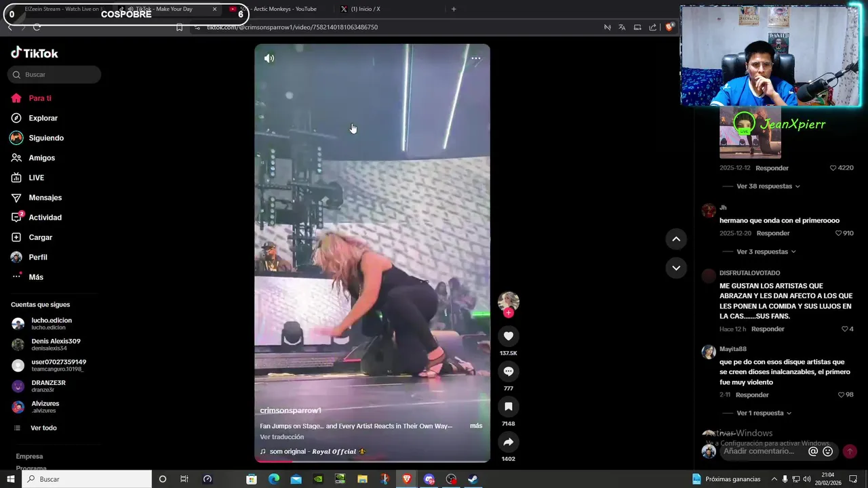Insert a mention with @ icon

[x=813, y=451]
